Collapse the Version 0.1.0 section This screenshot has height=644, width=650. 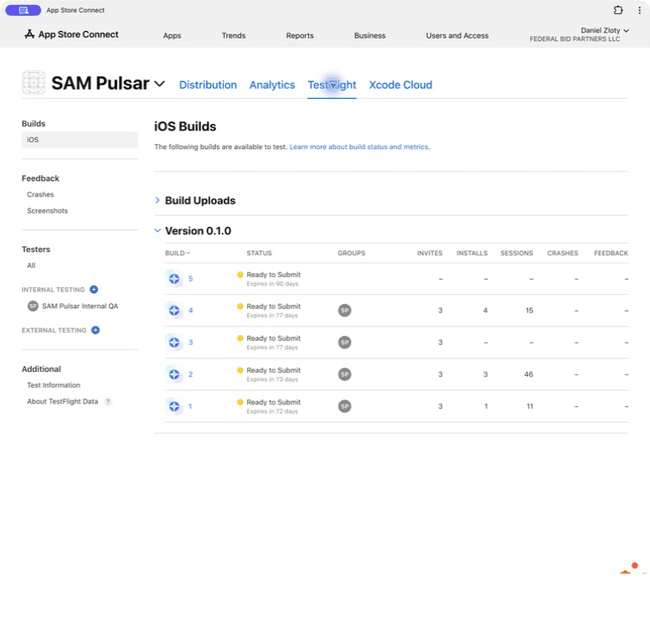tap(157, 230)
